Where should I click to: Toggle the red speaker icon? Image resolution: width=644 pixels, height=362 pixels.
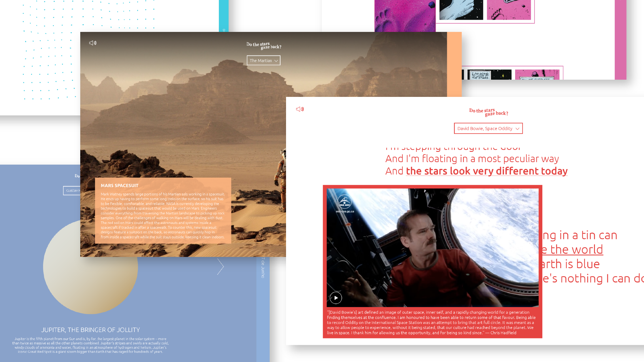(300, 109)
